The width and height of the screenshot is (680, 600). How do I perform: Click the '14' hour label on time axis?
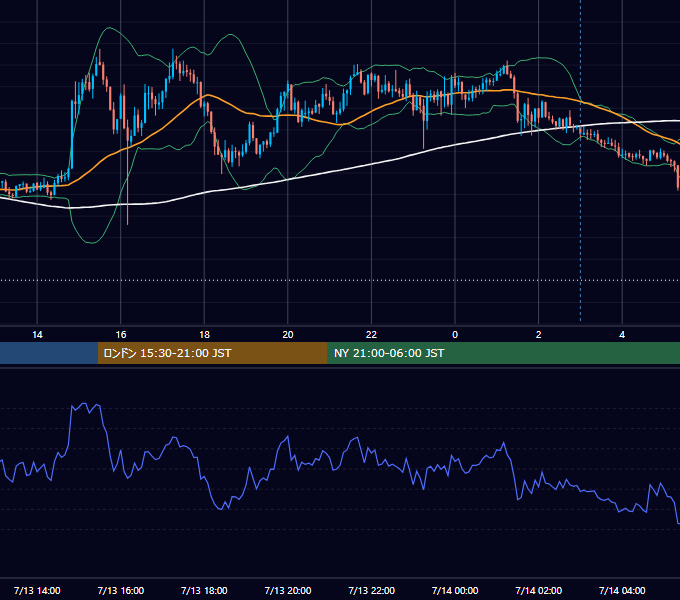(x=37, y=335)
